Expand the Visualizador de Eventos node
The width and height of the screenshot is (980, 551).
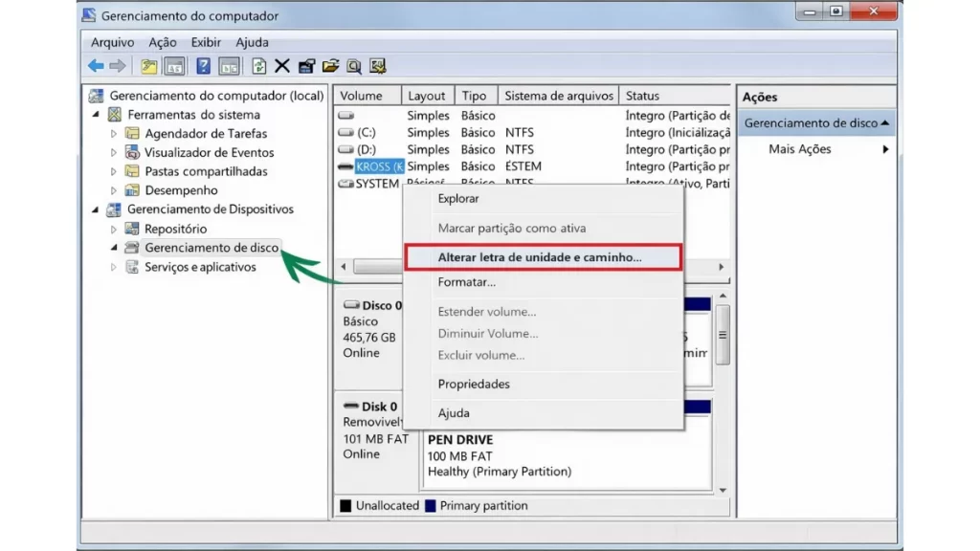pos(114,153)
